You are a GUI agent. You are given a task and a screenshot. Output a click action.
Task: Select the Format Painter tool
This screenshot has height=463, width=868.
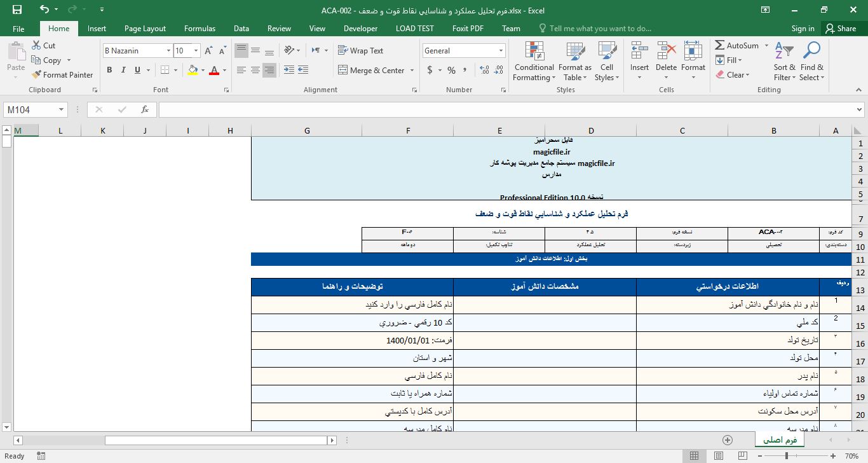click(x=62, y=74)
